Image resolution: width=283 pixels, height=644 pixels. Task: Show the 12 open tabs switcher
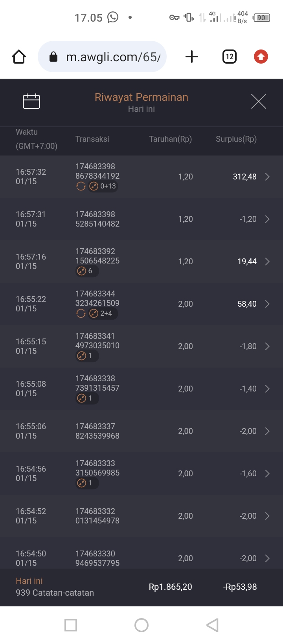230,57
